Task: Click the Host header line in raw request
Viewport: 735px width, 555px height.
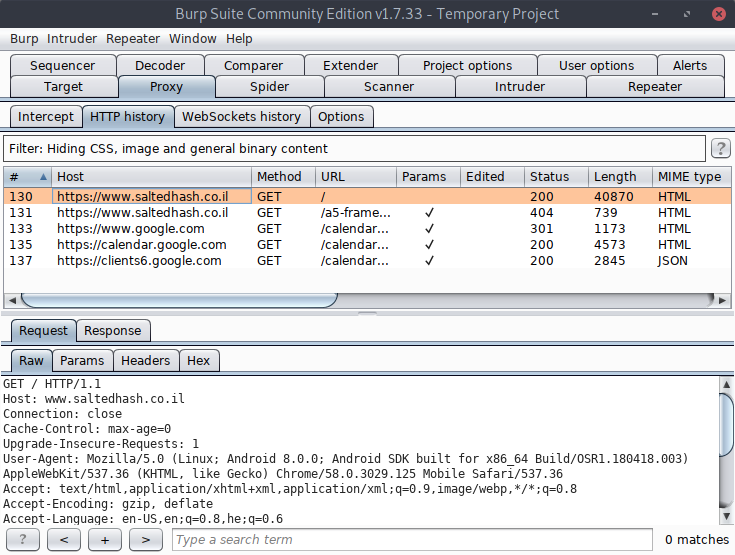Action: 94,399
